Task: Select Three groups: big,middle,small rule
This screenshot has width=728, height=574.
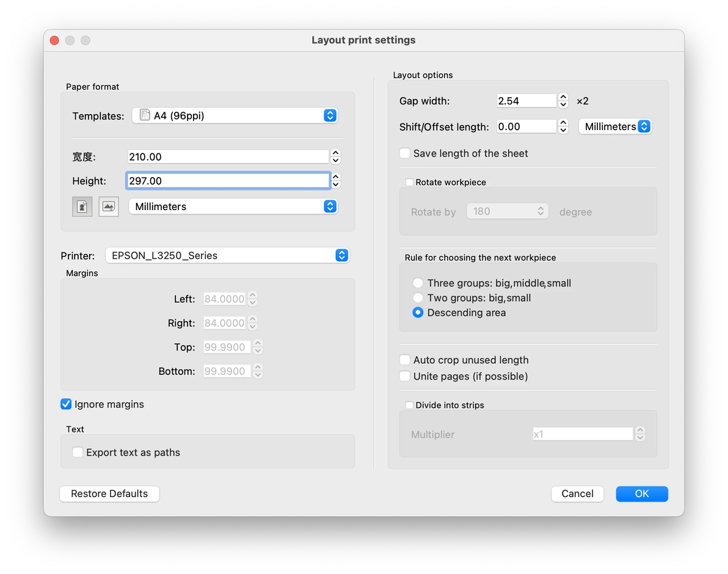Action: [418, 283]
